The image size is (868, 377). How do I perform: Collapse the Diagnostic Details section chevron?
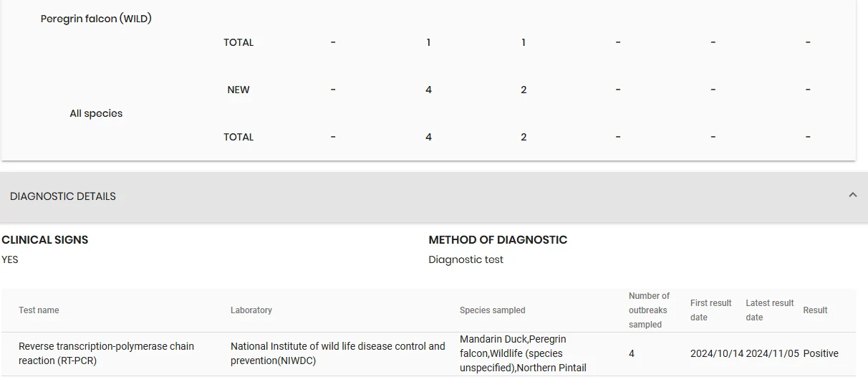point(852,195)
